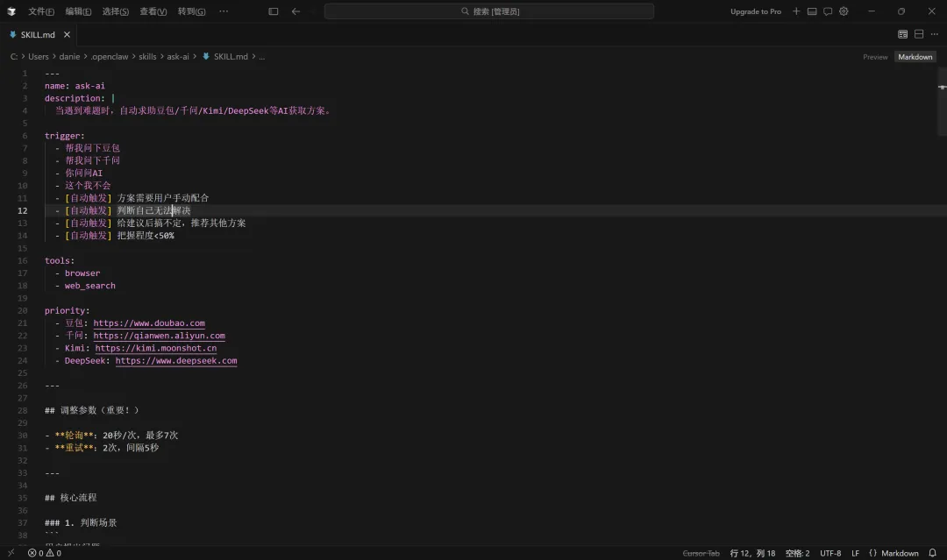Screen dimensions: 947x560
Task: Click the priority: line
Action: click(67, 311)
